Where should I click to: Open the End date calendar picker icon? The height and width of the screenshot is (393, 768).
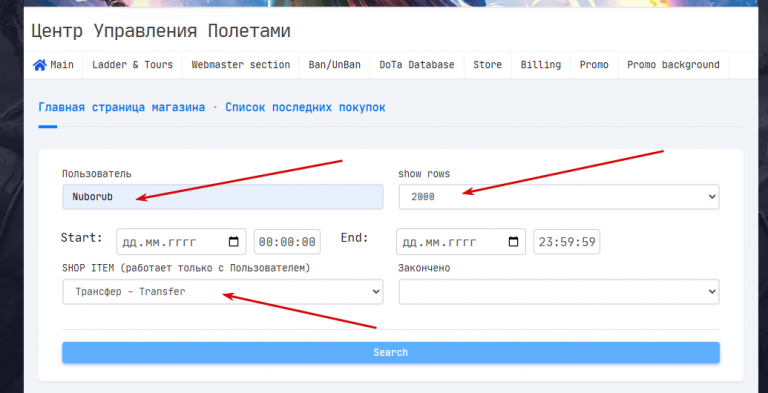[513, 242]
